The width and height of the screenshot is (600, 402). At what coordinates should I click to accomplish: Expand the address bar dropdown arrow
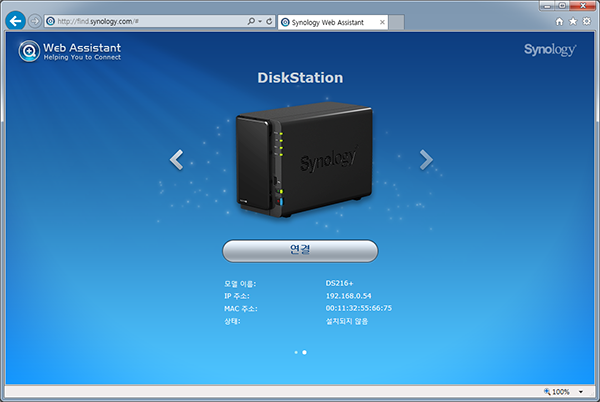pyautogui.click(x=260, y=21)
